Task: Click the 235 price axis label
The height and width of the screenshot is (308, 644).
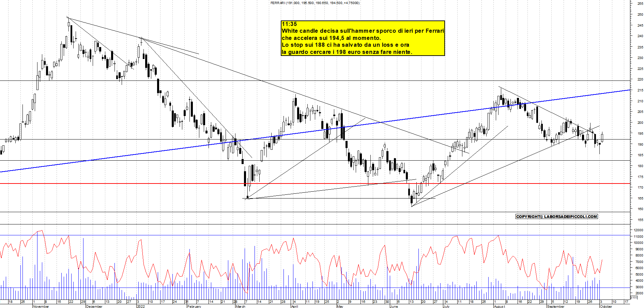Action: click(640, 47)
